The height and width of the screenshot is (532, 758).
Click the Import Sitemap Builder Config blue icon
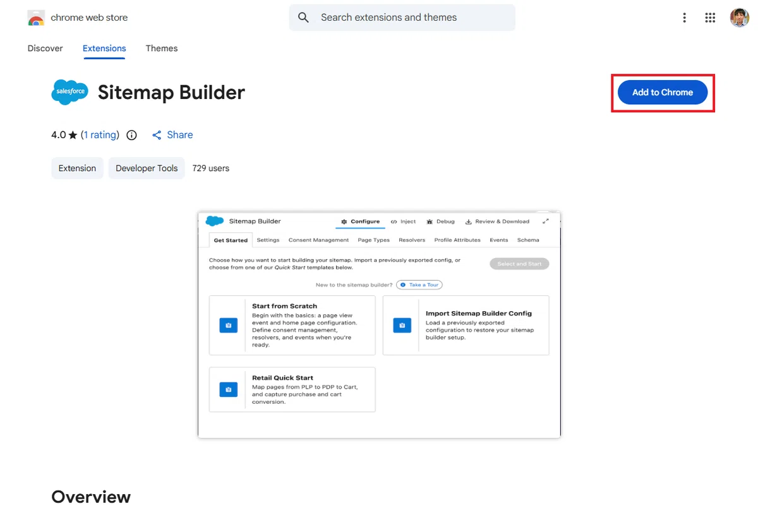pos(402,325)
